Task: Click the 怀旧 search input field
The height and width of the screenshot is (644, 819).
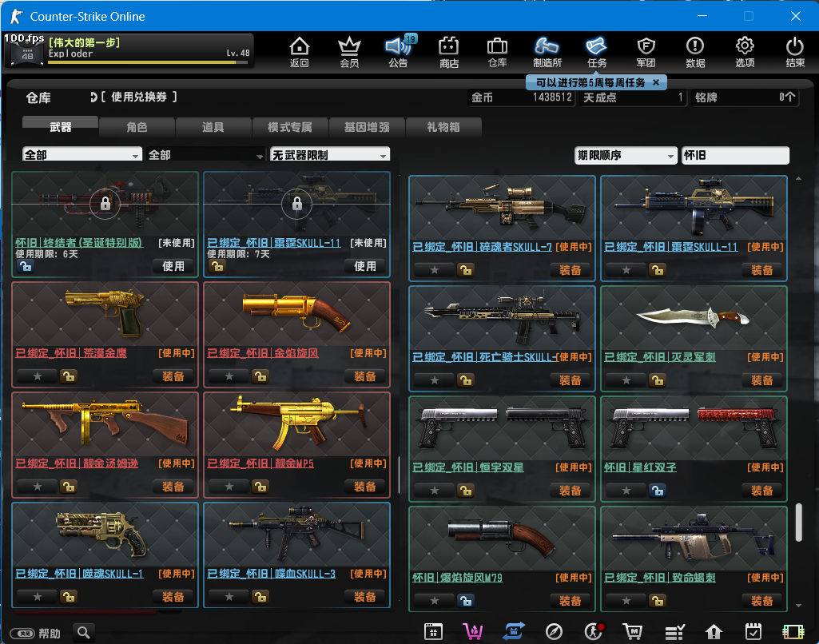Action: click(735, 155)
